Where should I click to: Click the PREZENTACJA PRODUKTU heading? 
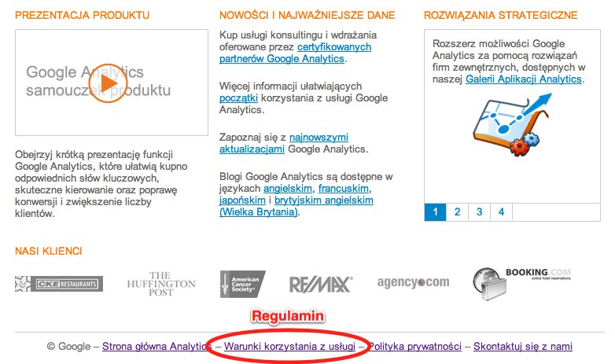point(82,15)
